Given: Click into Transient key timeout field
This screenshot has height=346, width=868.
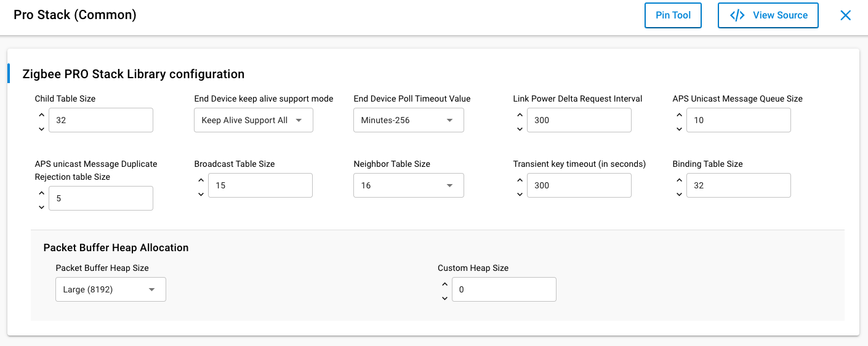Looking at the screenshot, I should click(x=579, y=185).
